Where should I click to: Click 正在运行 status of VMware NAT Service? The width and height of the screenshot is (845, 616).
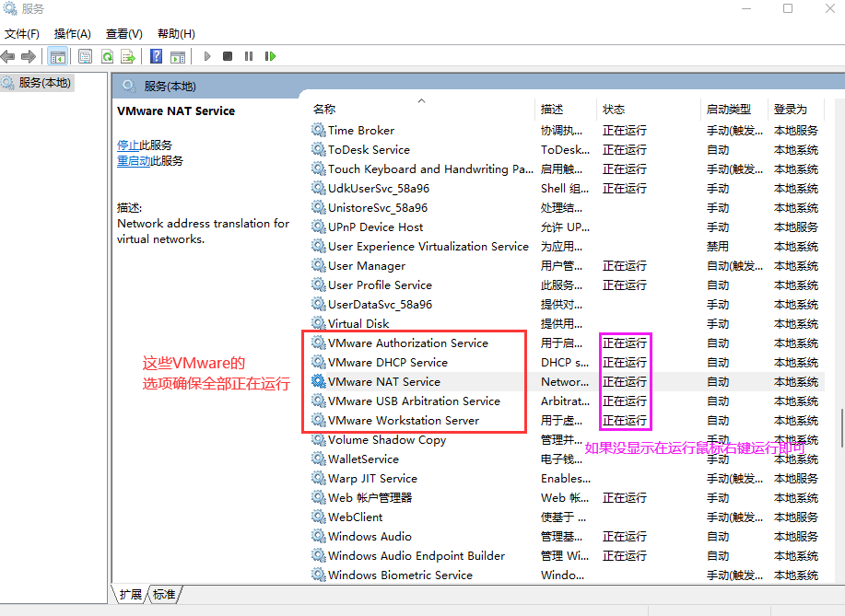[625, 381]
